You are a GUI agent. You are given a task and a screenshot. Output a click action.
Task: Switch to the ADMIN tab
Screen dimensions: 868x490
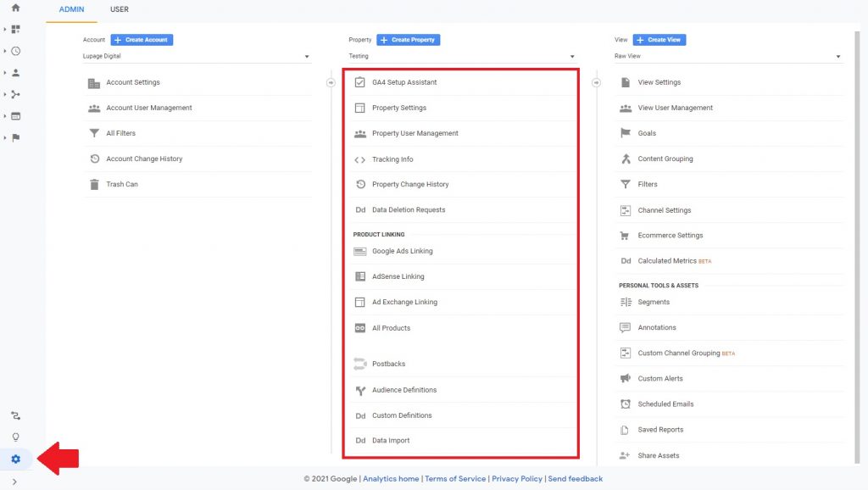tap(71, 9)
